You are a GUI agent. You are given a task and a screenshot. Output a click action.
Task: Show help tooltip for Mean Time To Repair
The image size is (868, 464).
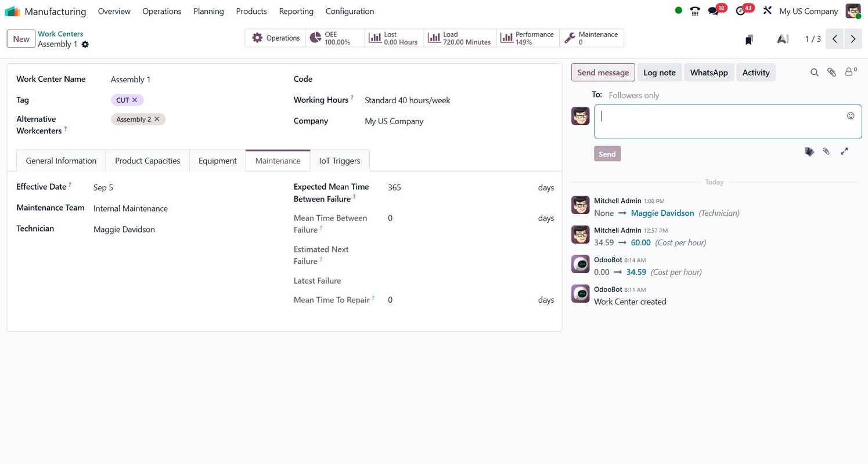coord(373,298)
